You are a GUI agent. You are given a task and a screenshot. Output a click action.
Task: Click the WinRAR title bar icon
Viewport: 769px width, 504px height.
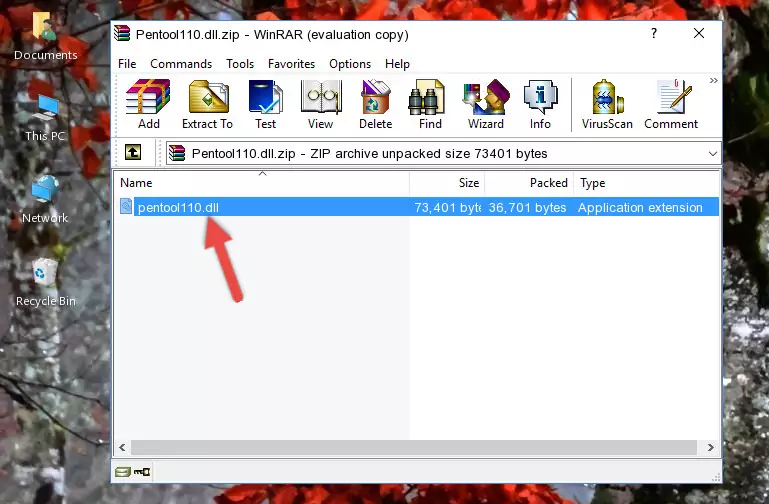tap(122, 34)
